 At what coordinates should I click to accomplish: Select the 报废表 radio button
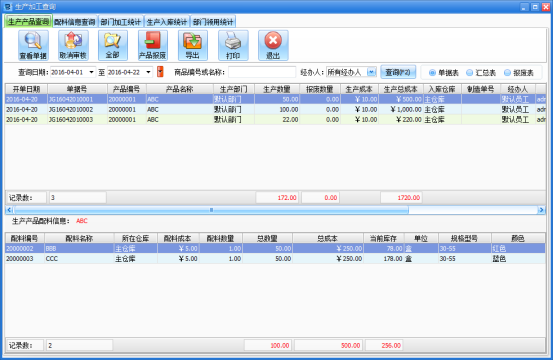[x=507, y=73]
